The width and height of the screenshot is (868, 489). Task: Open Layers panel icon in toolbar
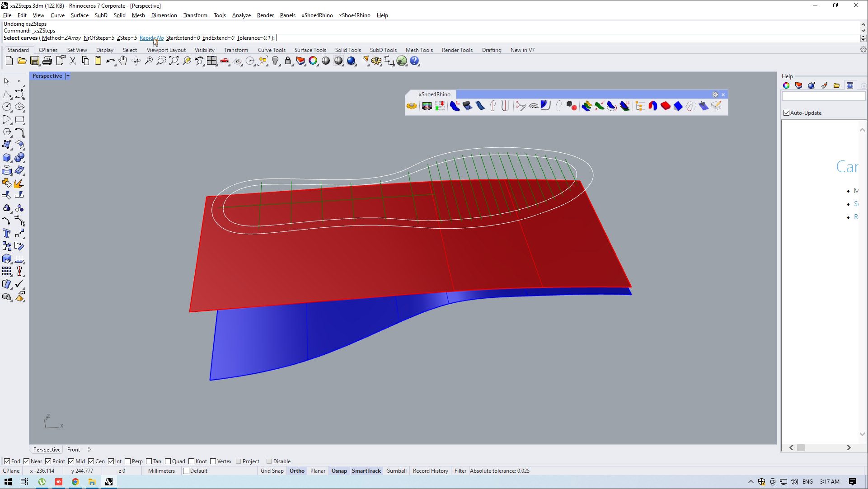pos(300,61)
